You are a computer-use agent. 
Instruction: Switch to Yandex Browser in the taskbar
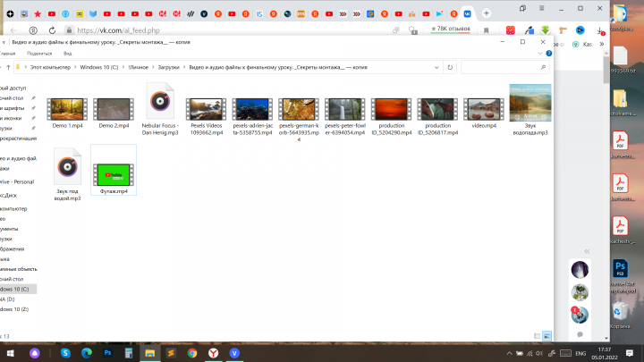(213, 353)
